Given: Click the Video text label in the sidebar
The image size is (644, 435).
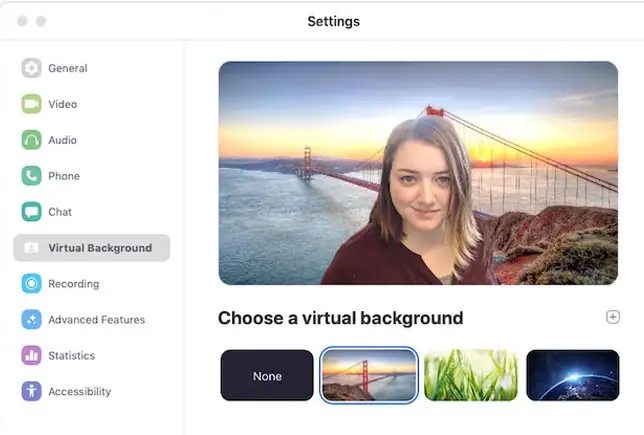Looking at the screenshot, I should click(63, 104).
